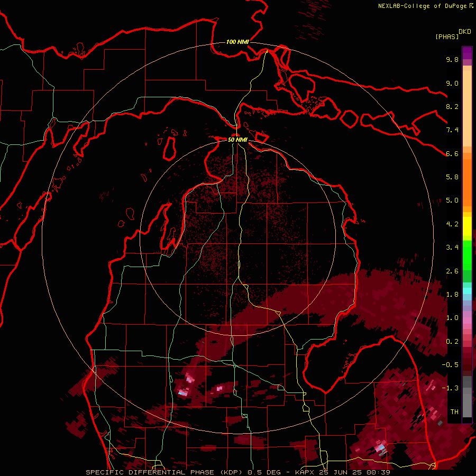This screenshot has height=476, width=476.
Task: Click the 5.0 scale value
Action: pyautogui.click(x=452, y=200)
